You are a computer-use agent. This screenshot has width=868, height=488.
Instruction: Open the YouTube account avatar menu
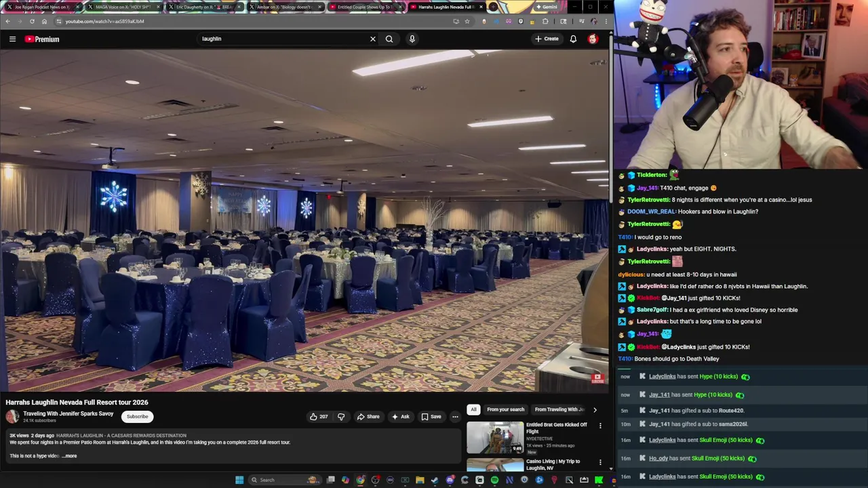click(593, 39)
